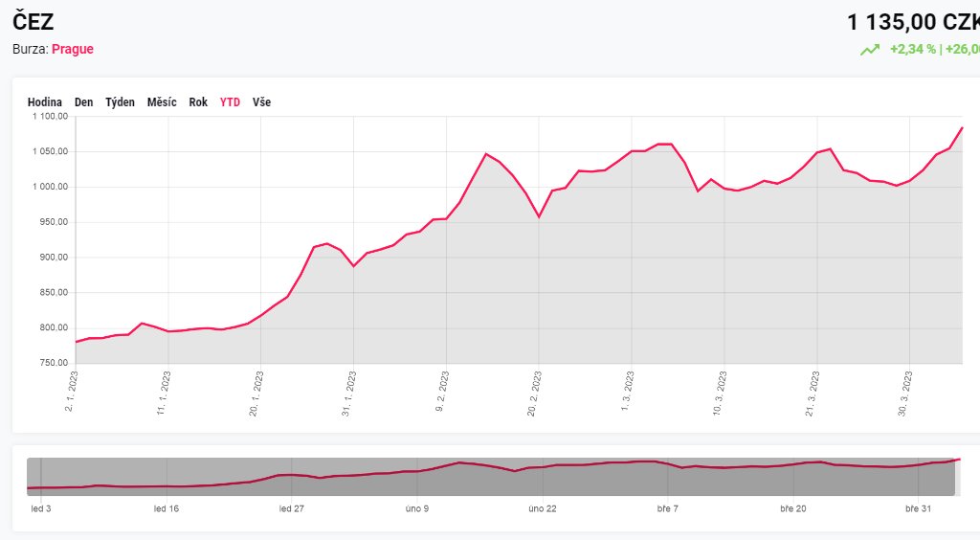Click the "led 3" navigator label

[41, 508]
